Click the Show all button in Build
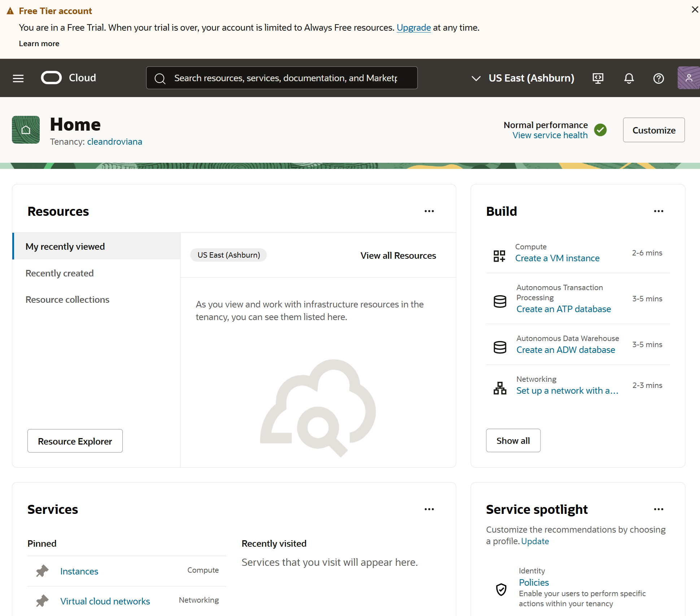The image size is (700, 616). coord(513,441)
